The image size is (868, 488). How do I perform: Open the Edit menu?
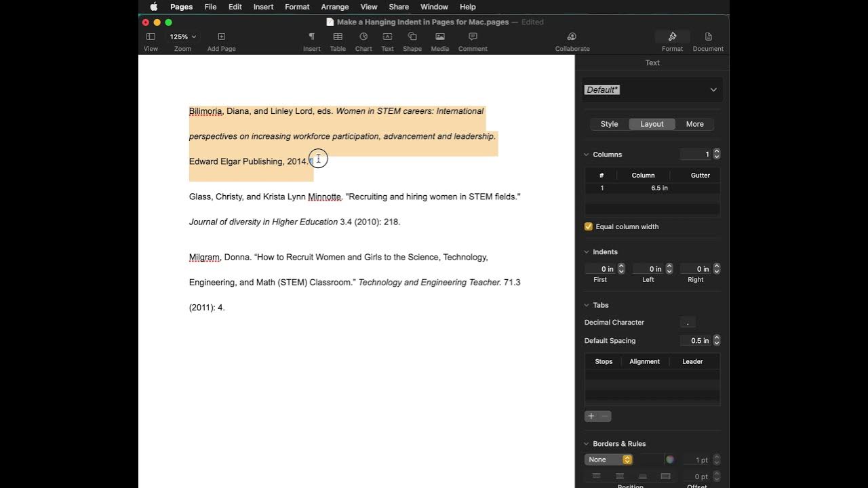[235, 7]
